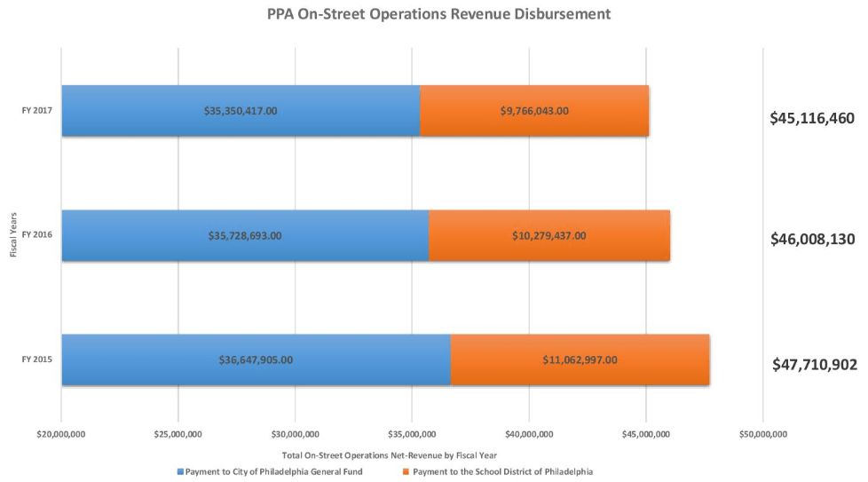868x482 pixels.
Task: Click the $20,000,000 axis tick label
Action: tap(60, 434)
